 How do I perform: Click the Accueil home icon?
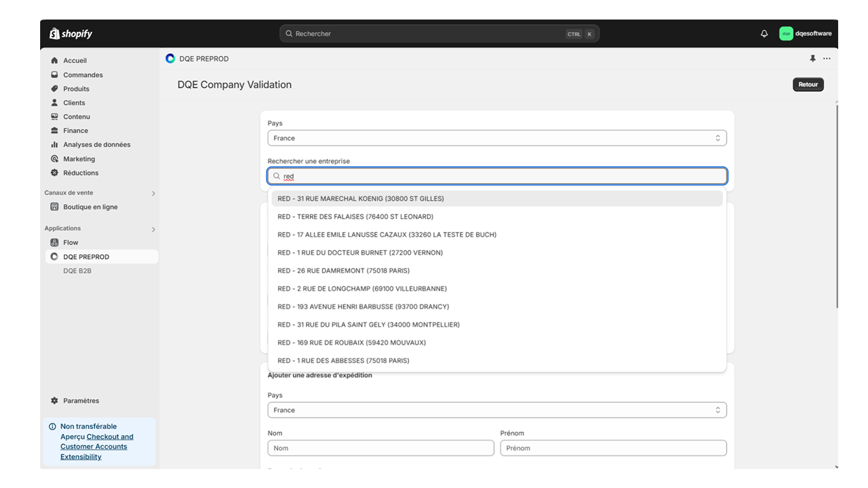coord(54,61)
